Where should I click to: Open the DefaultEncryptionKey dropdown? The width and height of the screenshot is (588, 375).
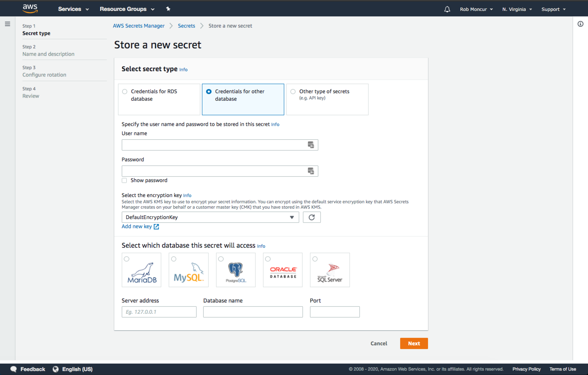click(x=210, y=217)
